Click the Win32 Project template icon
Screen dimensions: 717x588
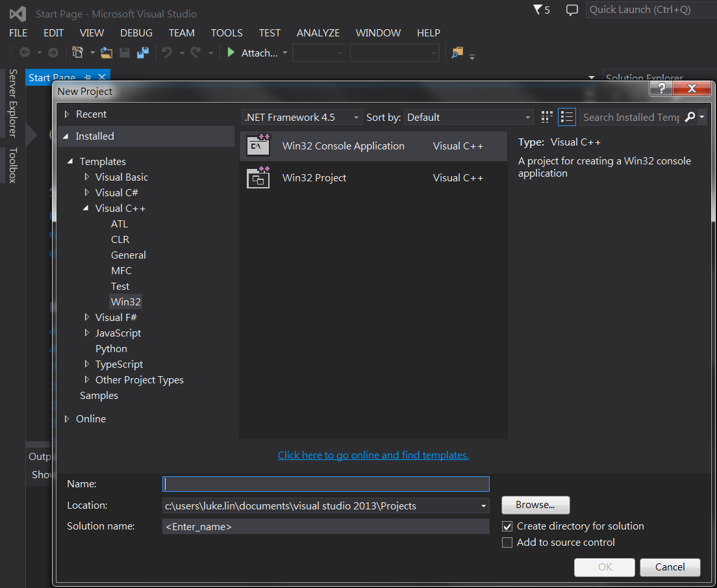tap(258, 177)
